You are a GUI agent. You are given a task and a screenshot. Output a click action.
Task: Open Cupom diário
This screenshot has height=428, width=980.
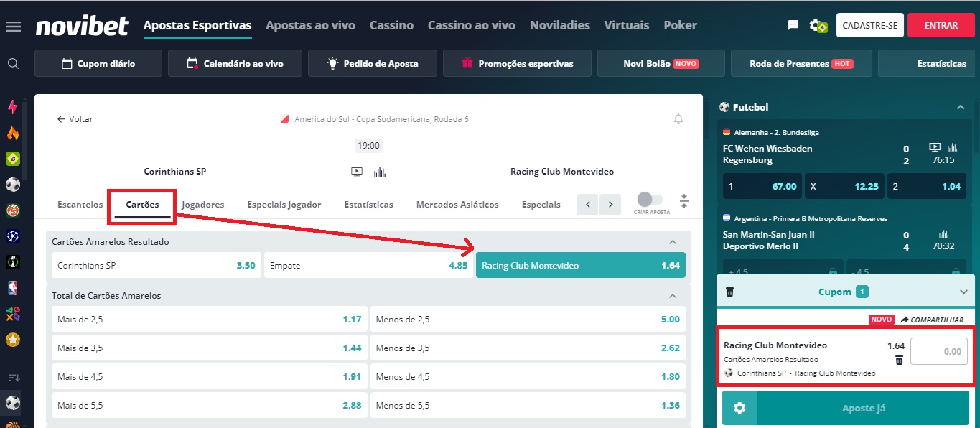tap(98, 63)
